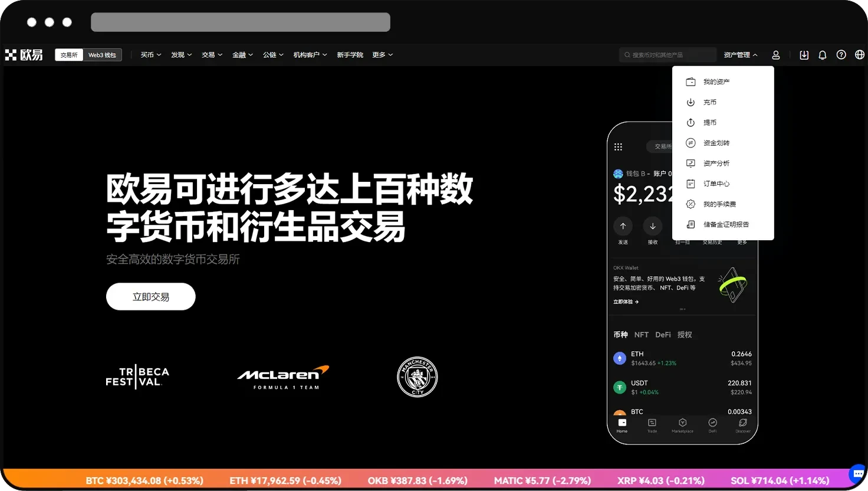Click the 充币 deposit icon in the menu
Screen dimensions: 868x491
pyautogui.click(x=691, y=102)
